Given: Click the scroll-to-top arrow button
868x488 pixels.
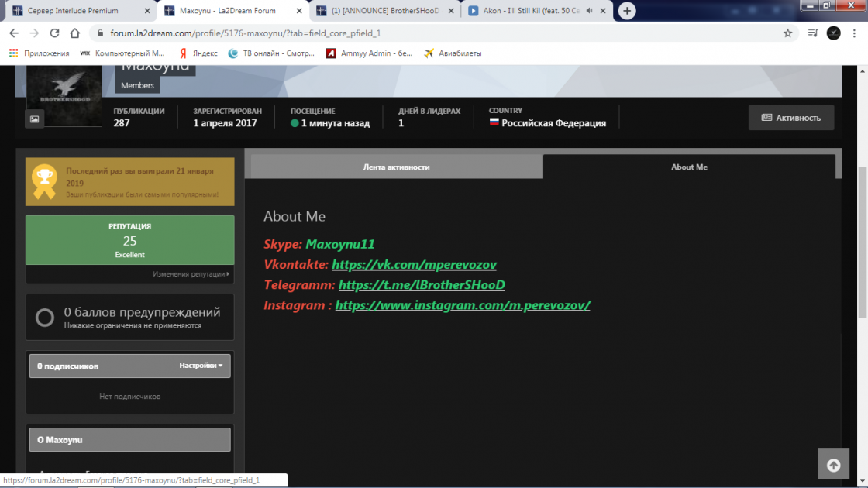Looking at the screenshot, I should point(833,465).
